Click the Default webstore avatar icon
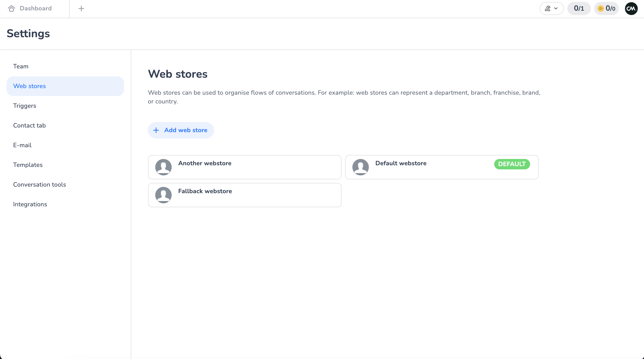This screenshot has width=644, height=359. pos(361,167)
